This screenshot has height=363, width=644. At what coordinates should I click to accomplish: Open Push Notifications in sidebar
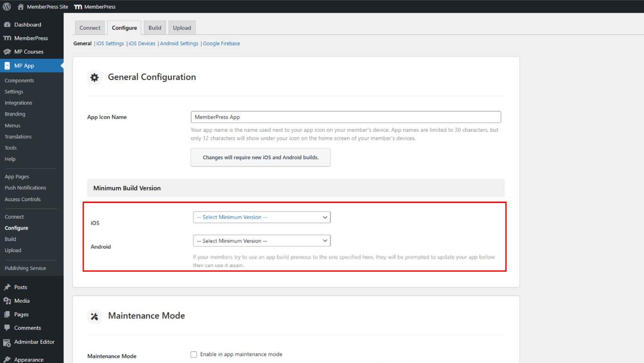[25, 188]
